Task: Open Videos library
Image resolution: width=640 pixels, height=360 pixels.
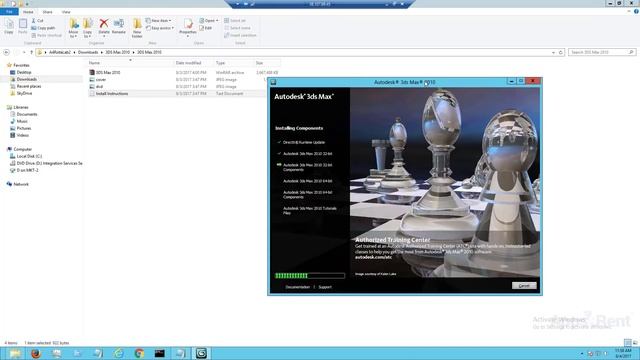Action: (22, 135)
